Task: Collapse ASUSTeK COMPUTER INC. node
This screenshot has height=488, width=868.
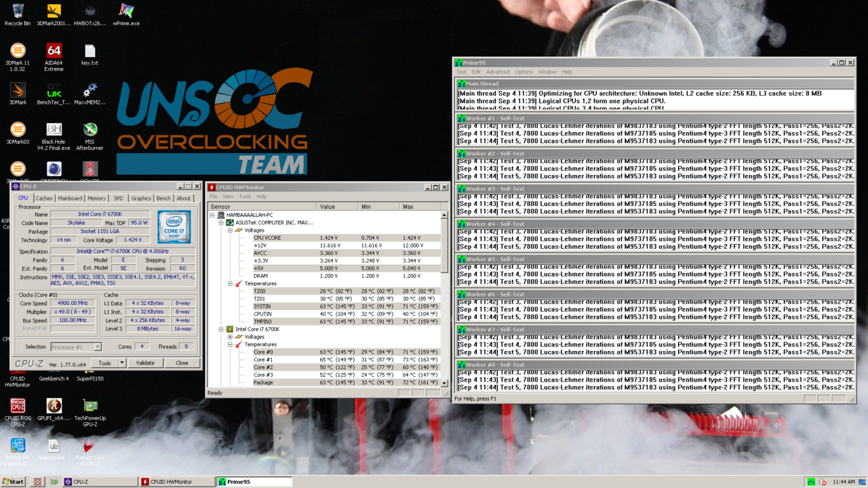Action: [x=221, y=222]
